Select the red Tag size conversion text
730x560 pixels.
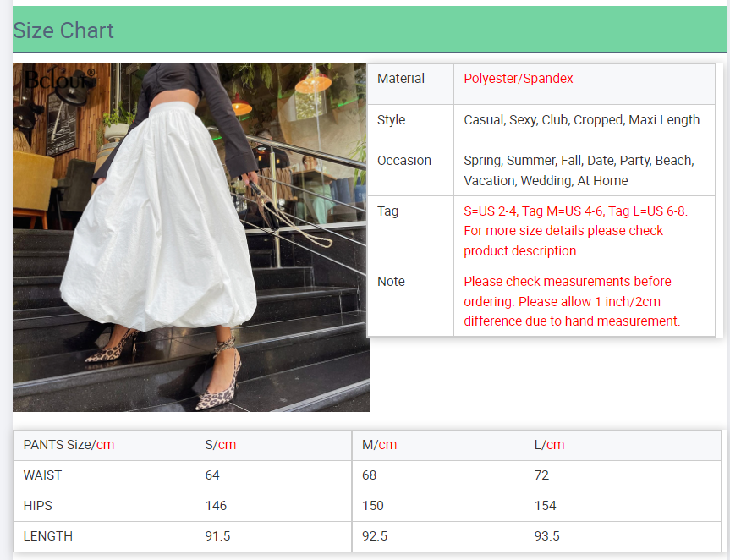click(x=575, y=231)
